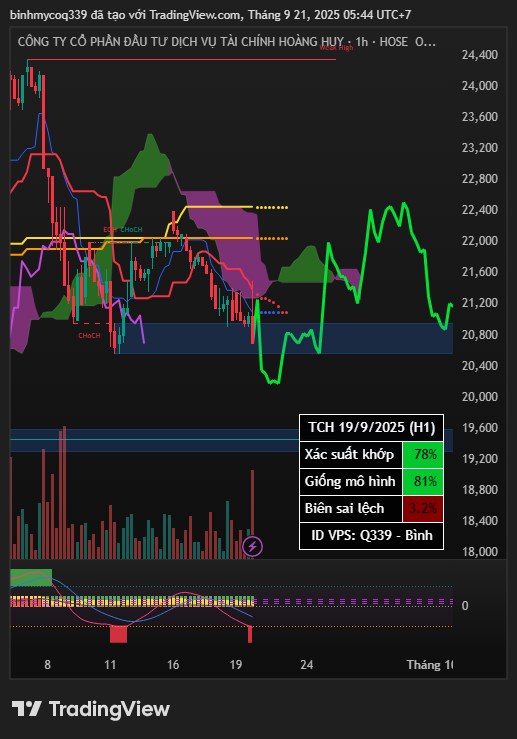
Task: Click the 3.2% Biên sai lệch cell
Action: (423, 509)
